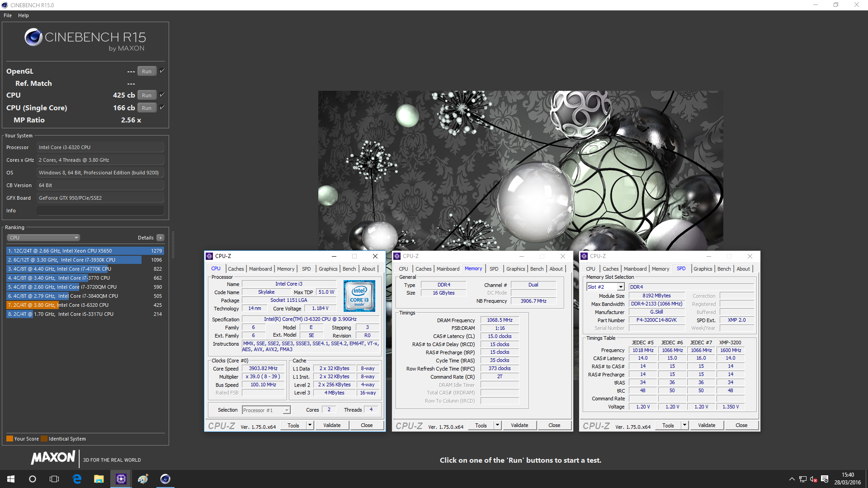Click Validate in first CPU-Z window
This screenshot has height=488, width=868.
pos(332,425)
